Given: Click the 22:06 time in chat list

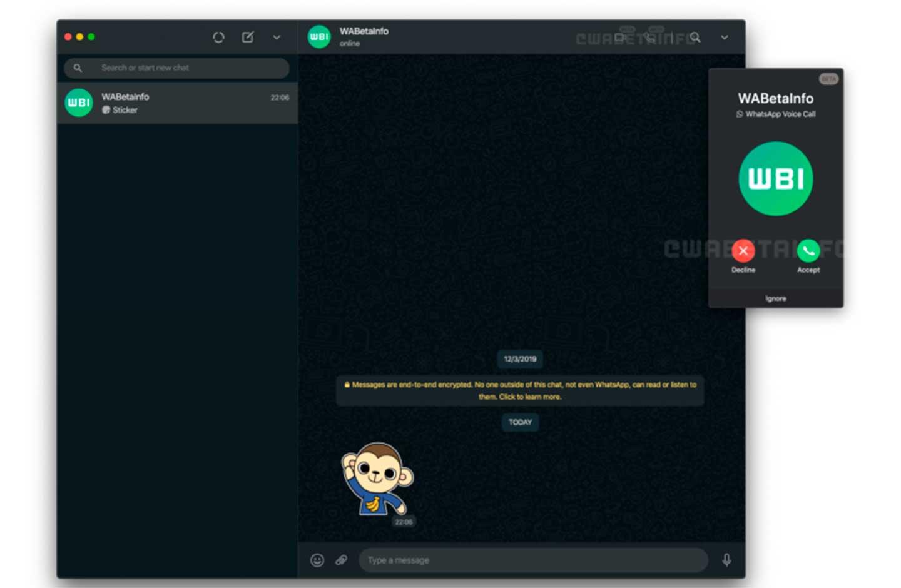Looking at the screenshot, I should pos(280,98).
